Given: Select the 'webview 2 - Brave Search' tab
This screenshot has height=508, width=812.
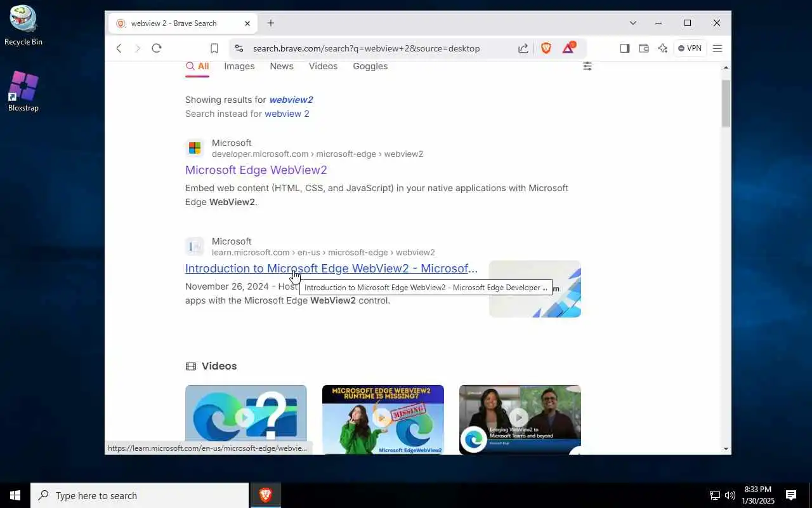Looking at the screenshot, I should [x=183, y=23].
